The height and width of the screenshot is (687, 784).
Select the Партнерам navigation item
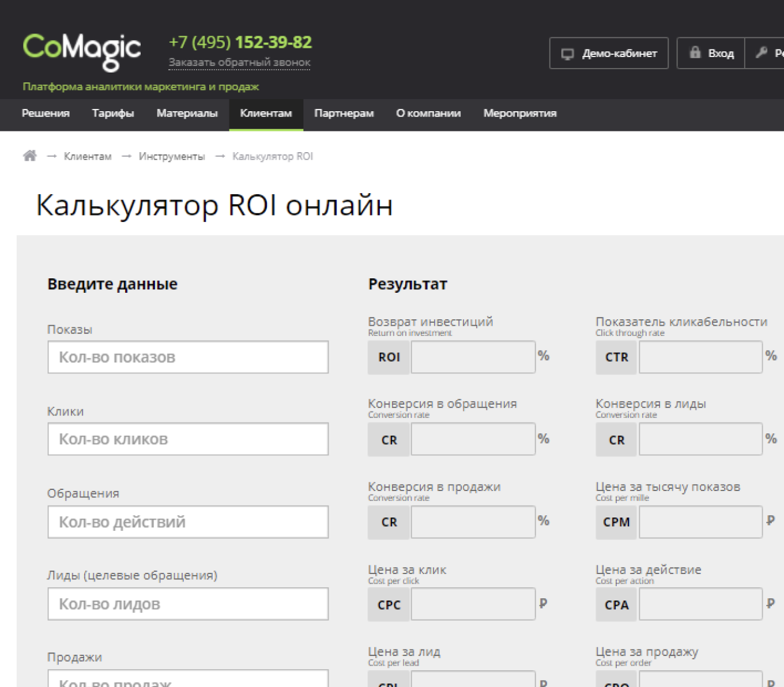pyautogui.click(x=344, y=114)
